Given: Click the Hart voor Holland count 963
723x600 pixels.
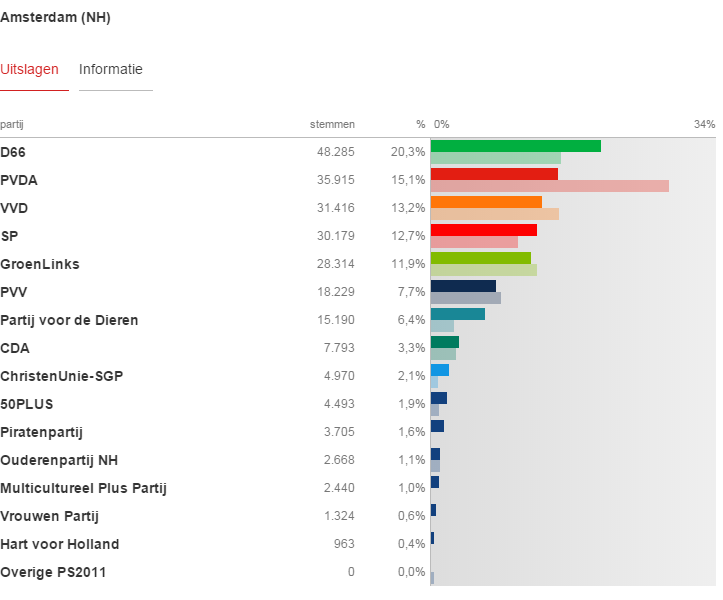Looking at the screenshot, I should 344,544.
